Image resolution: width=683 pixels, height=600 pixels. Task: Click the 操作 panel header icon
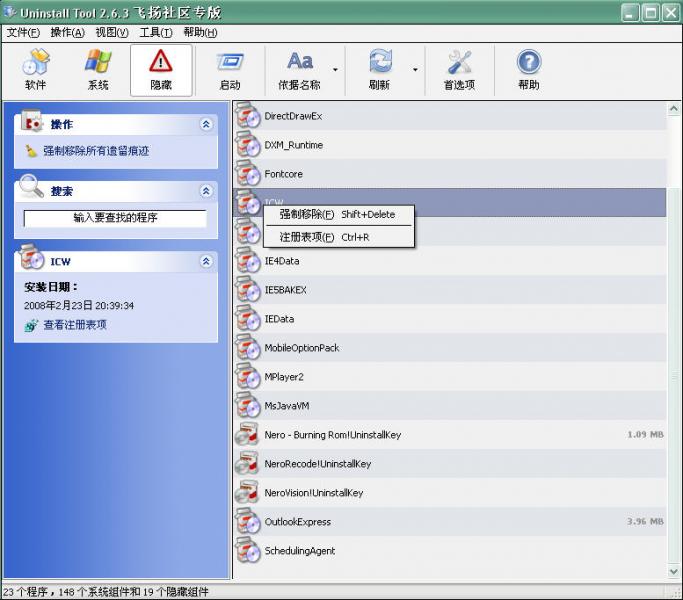point(31,121)
